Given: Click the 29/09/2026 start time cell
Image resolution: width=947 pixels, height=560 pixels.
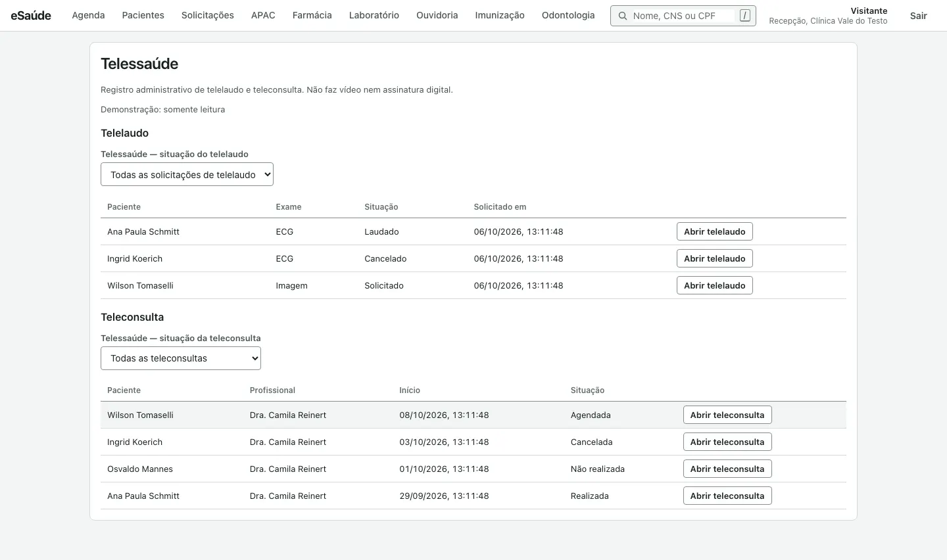Looking at the screenshot, I should [444, 496].
